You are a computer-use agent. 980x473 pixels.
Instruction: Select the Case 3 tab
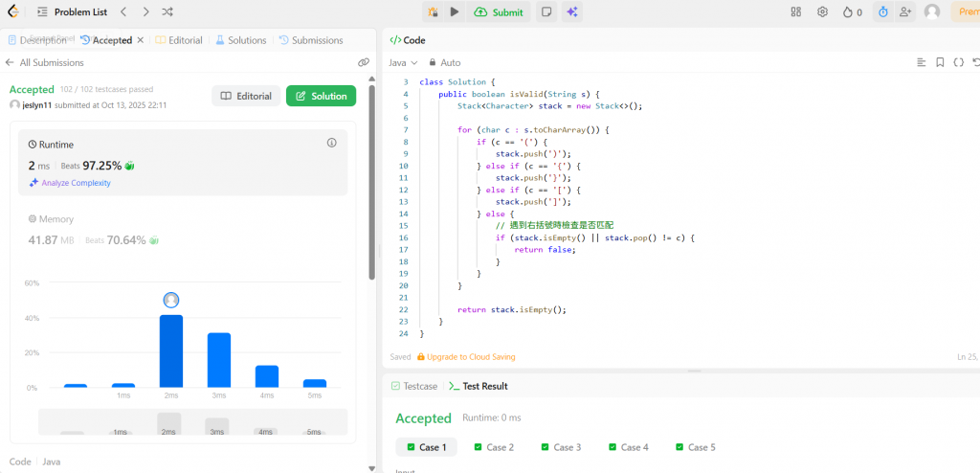[x=561, y=447]
